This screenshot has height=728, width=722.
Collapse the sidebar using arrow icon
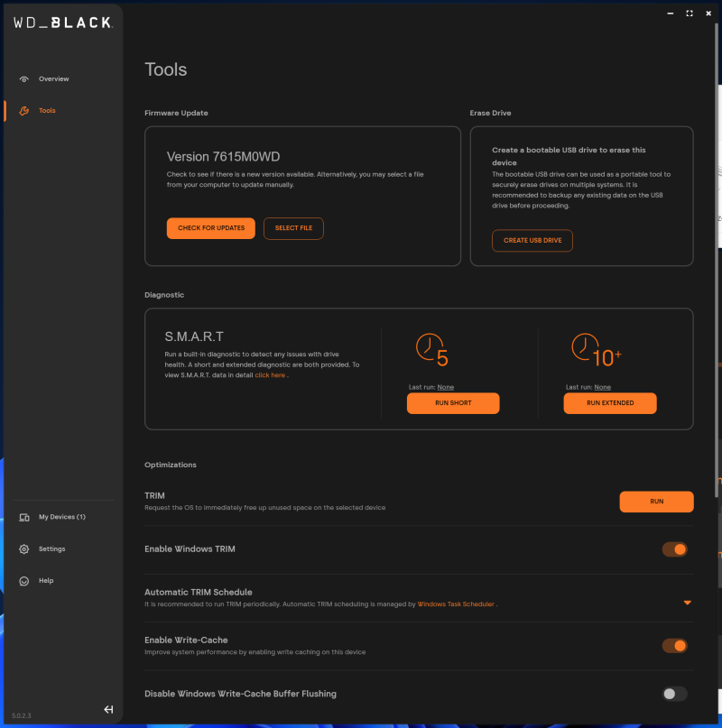pyautogui.click(x=108, y=710)
